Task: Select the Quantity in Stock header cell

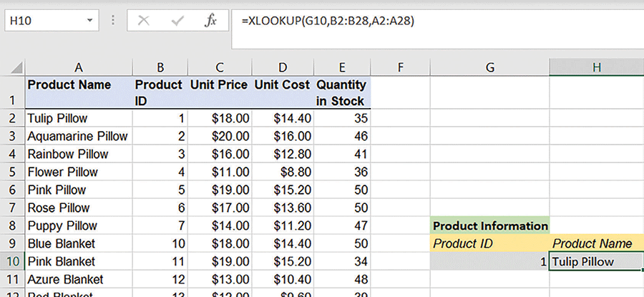Action: [x=341, y=92]
